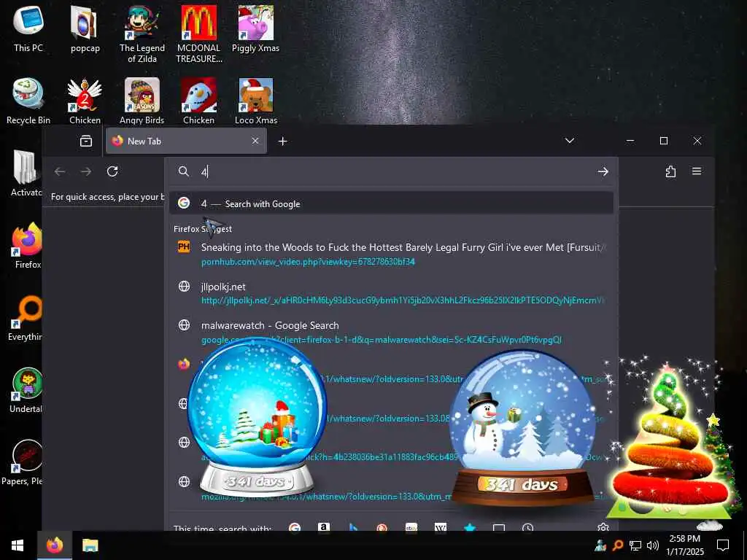Open Everything search desktop shortcut
Viewport: 747px width, 560px height.
pyautogui.click(x=26, y=318)
